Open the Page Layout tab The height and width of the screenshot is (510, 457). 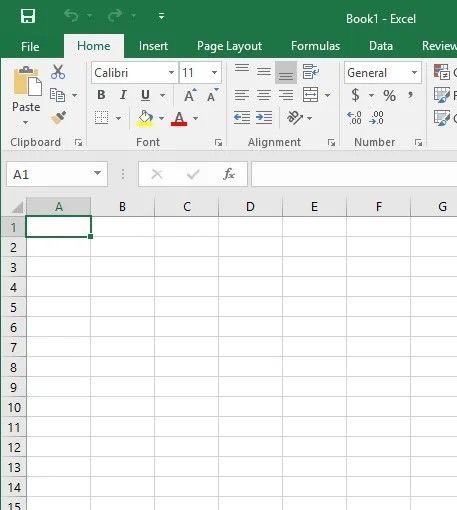pos(229,46)
